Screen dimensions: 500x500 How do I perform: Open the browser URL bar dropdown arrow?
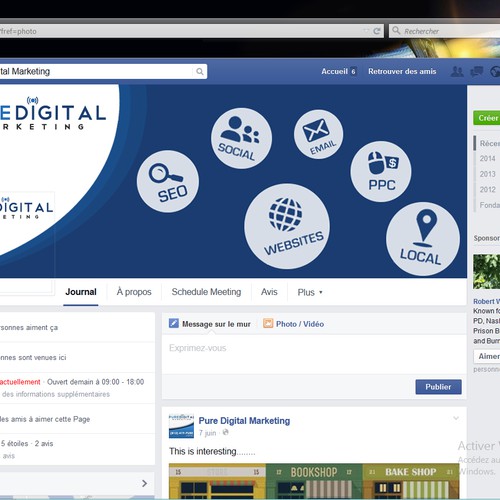click(x=366, y=31)
